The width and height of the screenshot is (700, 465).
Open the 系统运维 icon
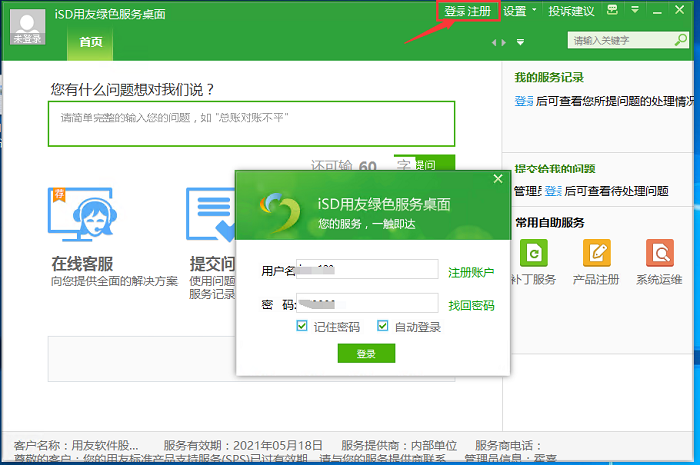click(x=659, y=253)
